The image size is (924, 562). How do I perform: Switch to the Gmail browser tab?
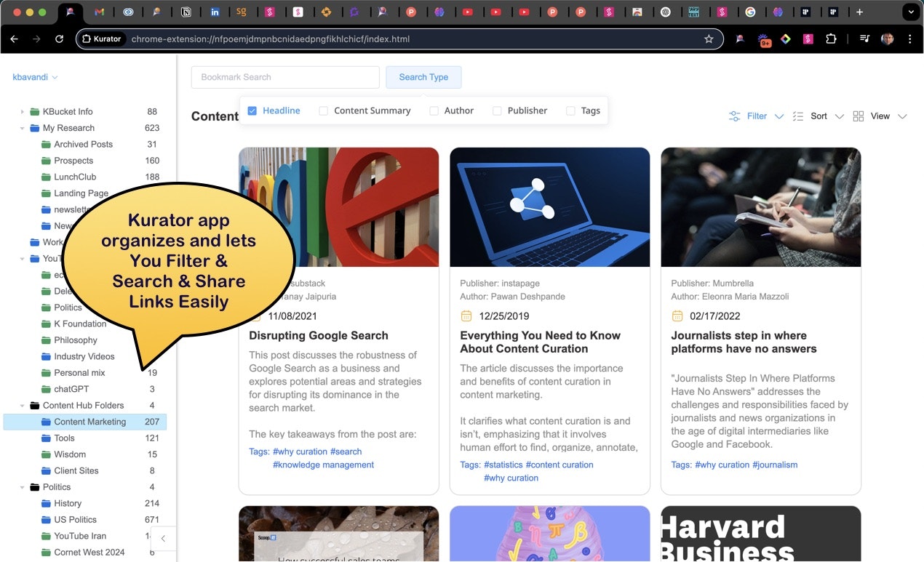coord(100,12)
